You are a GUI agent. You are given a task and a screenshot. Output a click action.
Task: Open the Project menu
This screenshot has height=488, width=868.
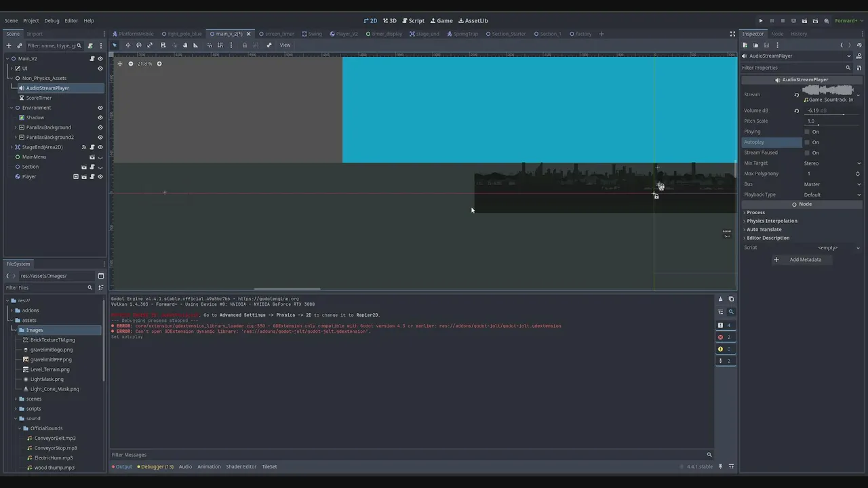(x=31, y=20)
